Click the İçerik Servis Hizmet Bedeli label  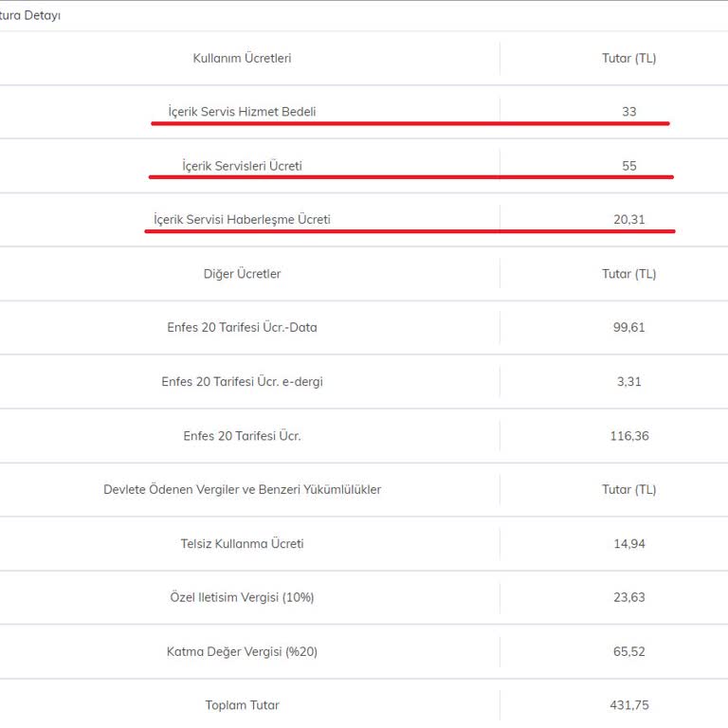click(242, 112)
